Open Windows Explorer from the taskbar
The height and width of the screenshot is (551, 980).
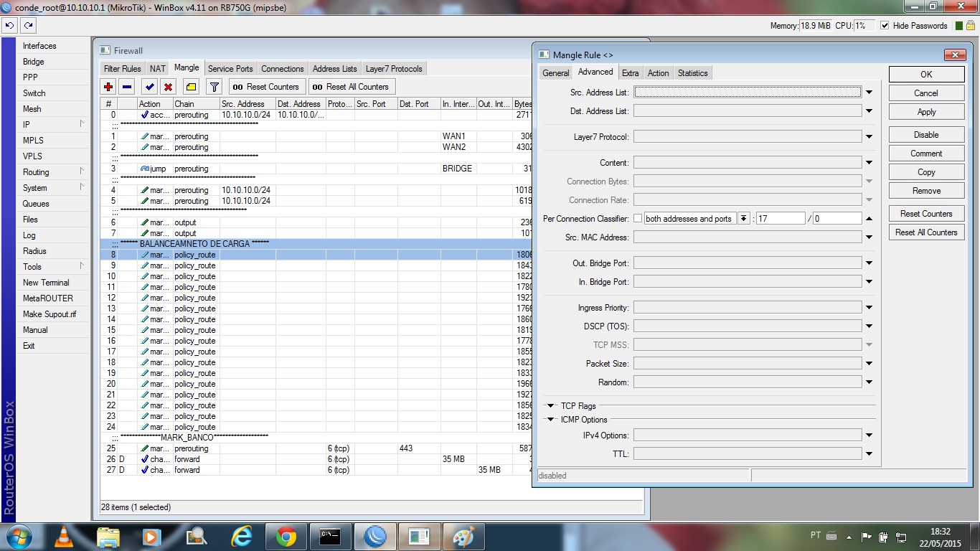pyautogui.click(x=108, y=536)
